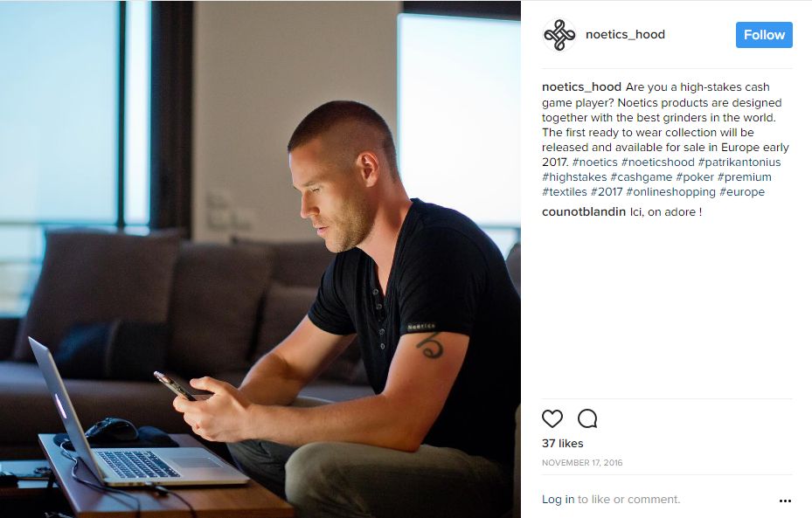Click the Follow button
This screenshot has width=812, height=518.
tap(764, 35)
